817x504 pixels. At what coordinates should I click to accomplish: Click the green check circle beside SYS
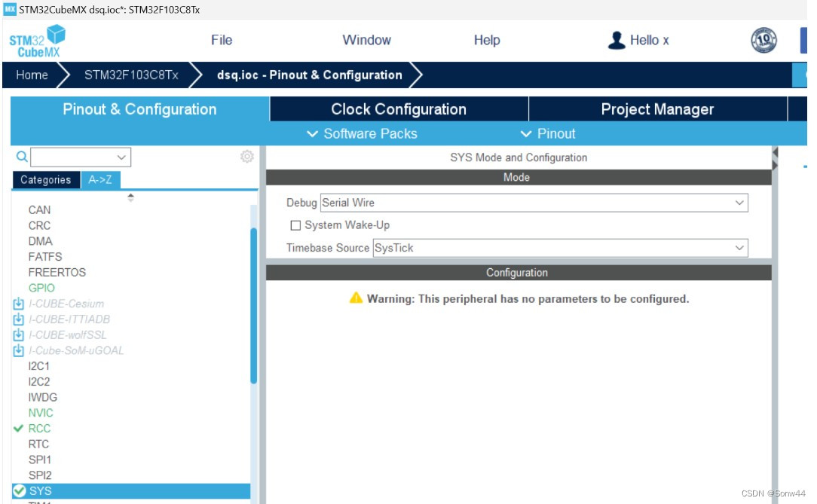20,490
